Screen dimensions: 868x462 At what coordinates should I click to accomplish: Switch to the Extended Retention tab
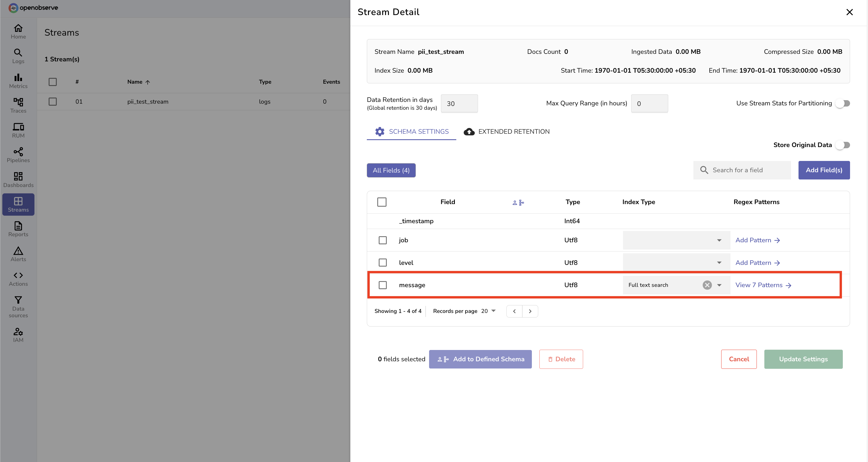pos(506,132)
